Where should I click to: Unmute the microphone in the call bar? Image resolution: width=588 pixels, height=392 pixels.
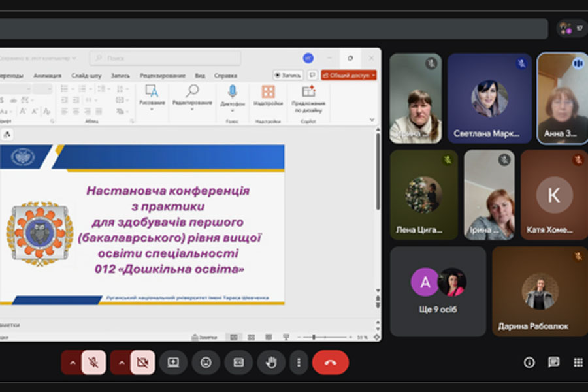(93, 363)
